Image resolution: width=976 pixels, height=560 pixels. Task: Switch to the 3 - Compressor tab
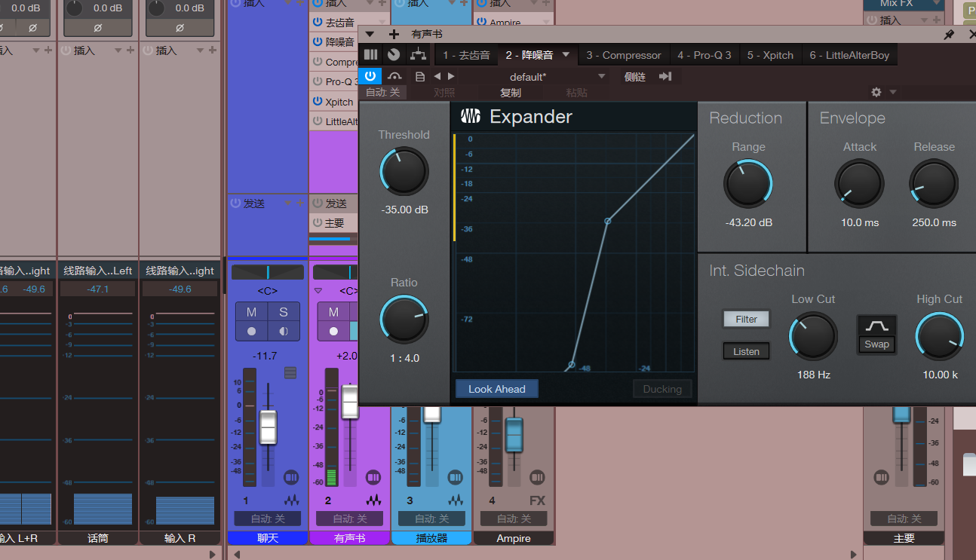[x=623, y=55]
